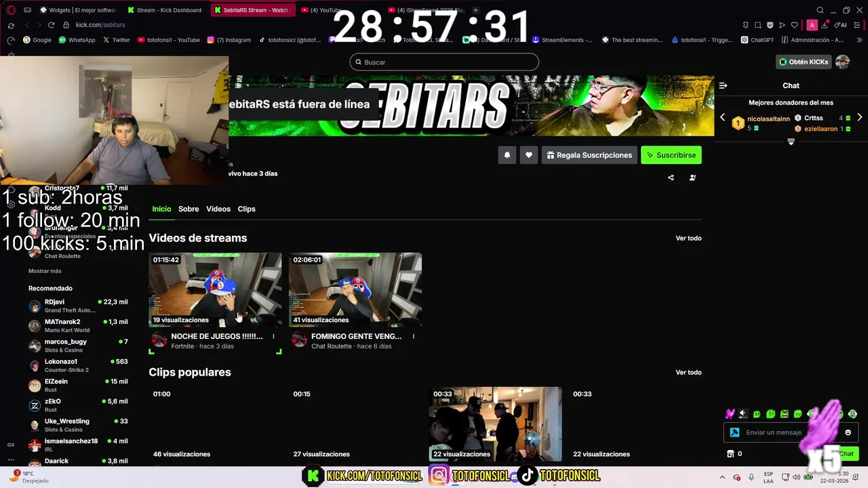The height and width of the screenshot is (488, 868).
Task: Open the 00:33 clip with 22 visualizaciones thumbnail
Action: (496, 424)
